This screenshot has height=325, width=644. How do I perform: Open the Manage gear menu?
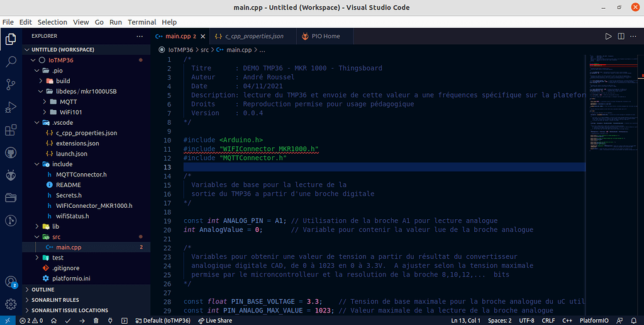11,304
